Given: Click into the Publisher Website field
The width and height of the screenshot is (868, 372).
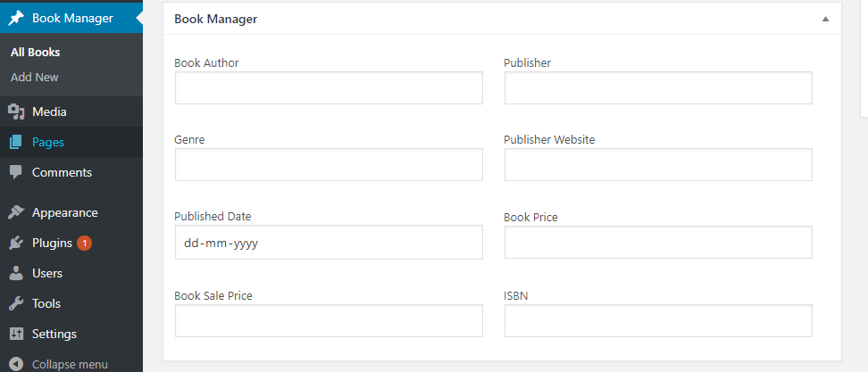Looking at the screenshot, I should [x=658, y=165].
